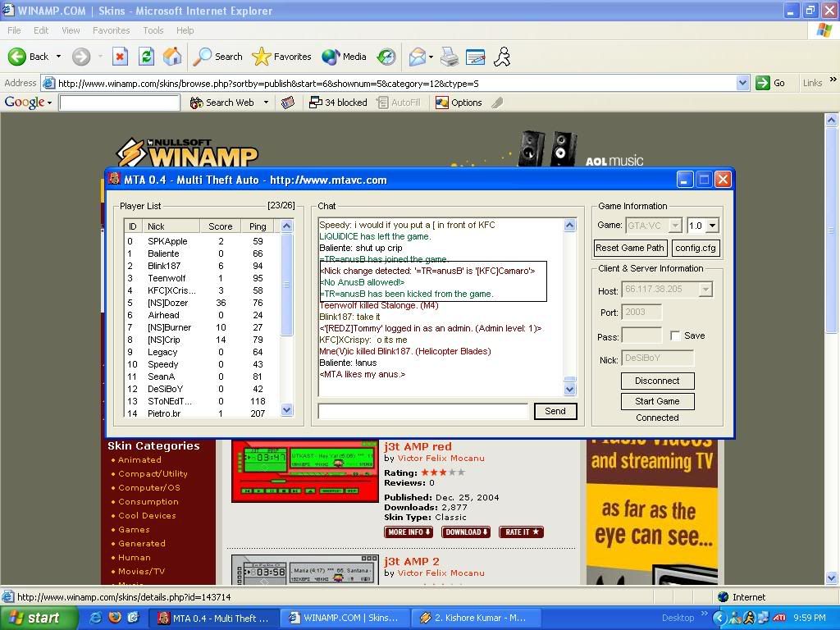Open the Help menu in Internet Explorer
Screen dimensions: 840x630
(185, 30)
